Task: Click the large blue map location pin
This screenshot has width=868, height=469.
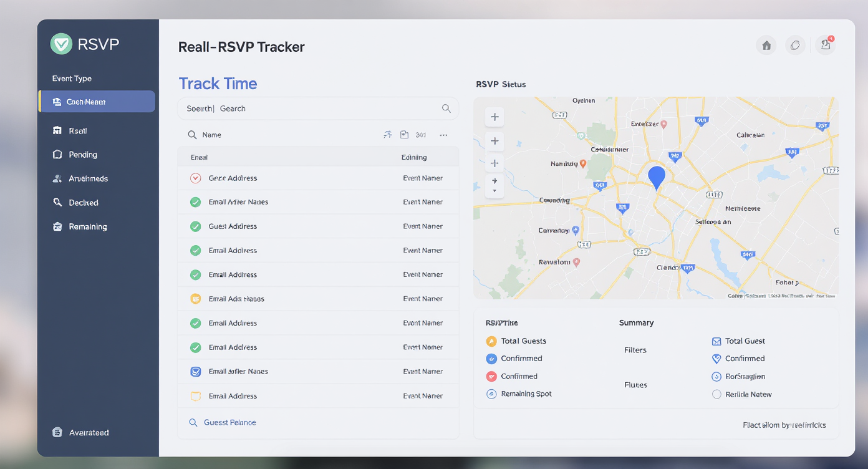Action: (x=657, y=176)
